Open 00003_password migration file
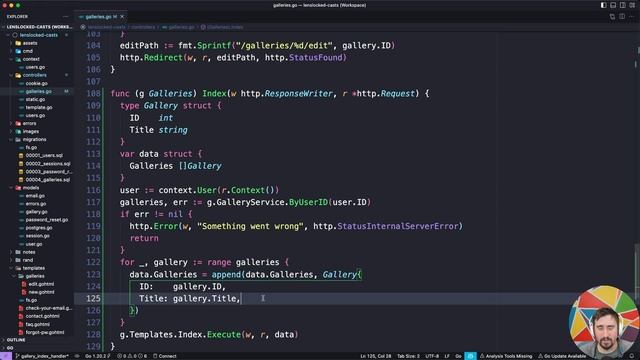The width and height of the screenshot is (640, 360). pyautogui.click(x=48, y=171)
